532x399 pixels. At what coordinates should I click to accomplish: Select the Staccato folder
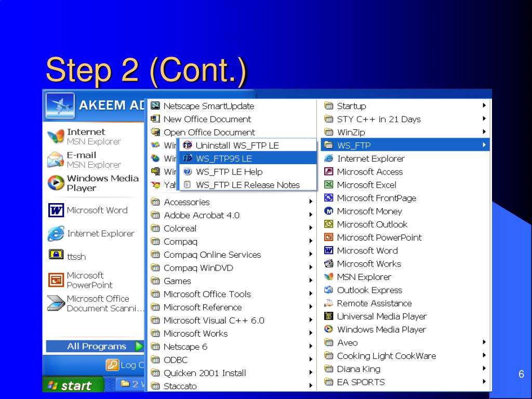pyautogui.click(x=231, y=386)
